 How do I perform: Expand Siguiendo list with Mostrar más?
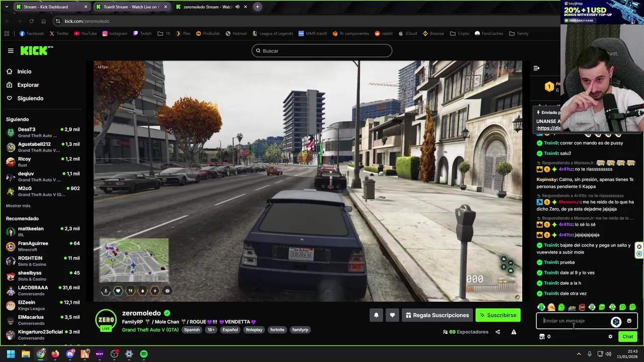click(18, 206)
